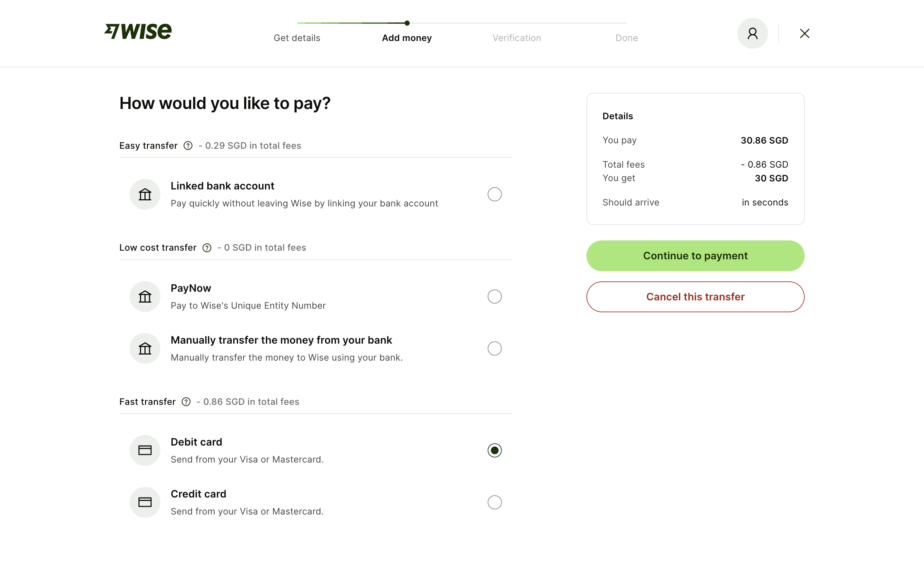The width and height of the screenshot is (924, 577).
Task: Click the Add money step label
Action: [406, 38]
